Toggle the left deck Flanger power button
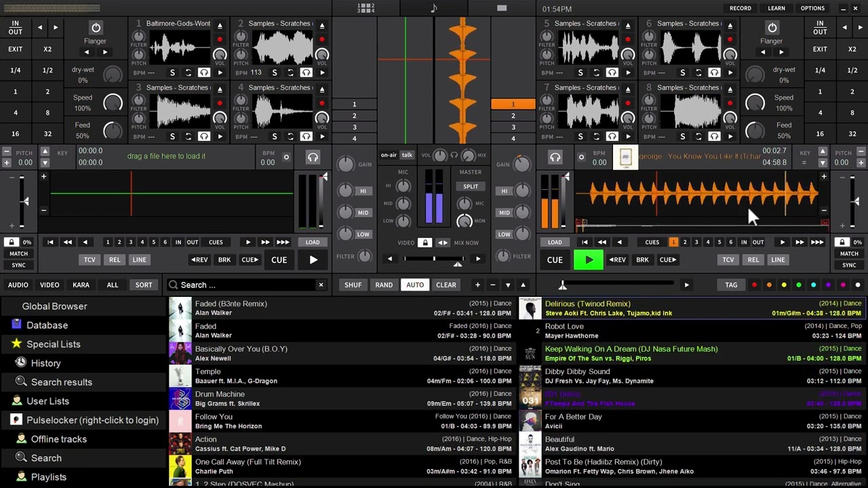 coord(96,28)
